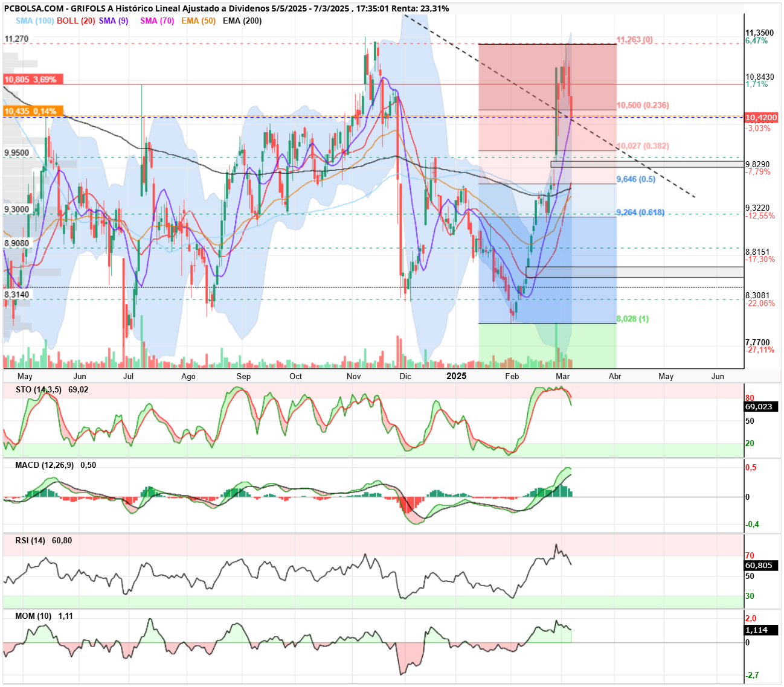Click the RSI value box 60,805

coord(761,566)
